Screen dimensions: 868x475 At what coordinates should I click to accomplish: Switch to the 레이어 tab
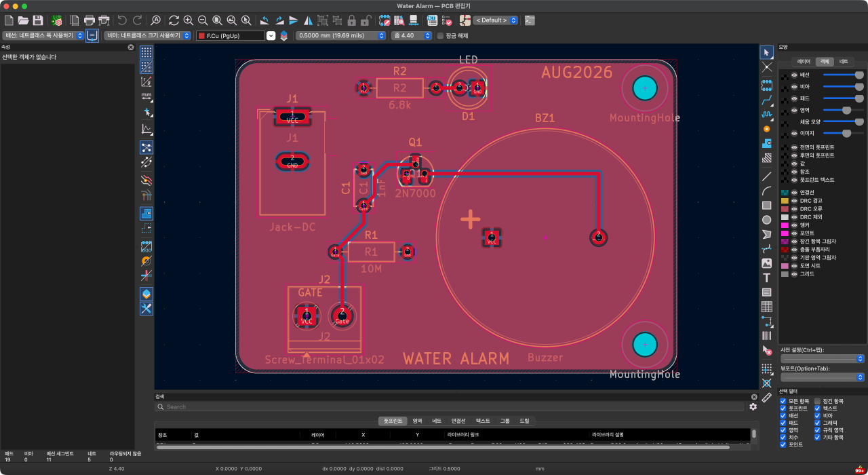[x=804, y=61]
